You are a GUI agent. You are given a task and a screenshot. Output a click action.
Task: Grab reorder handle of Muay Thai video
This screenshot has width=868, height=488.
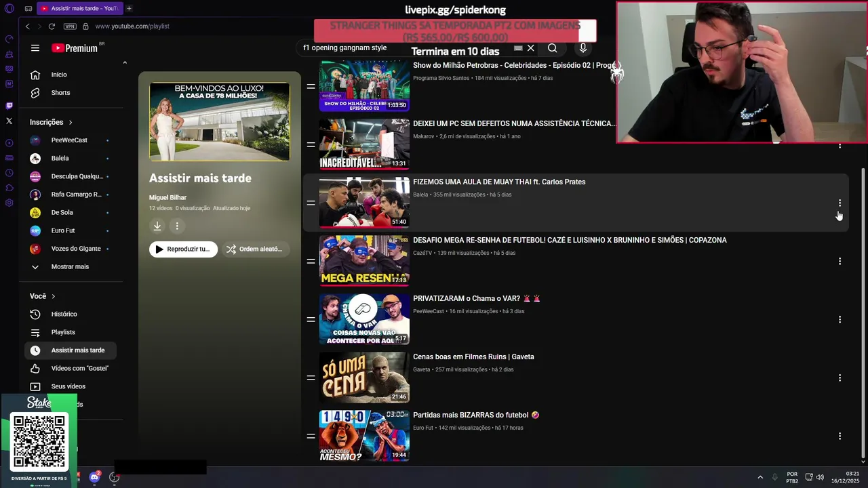(311, 203)
